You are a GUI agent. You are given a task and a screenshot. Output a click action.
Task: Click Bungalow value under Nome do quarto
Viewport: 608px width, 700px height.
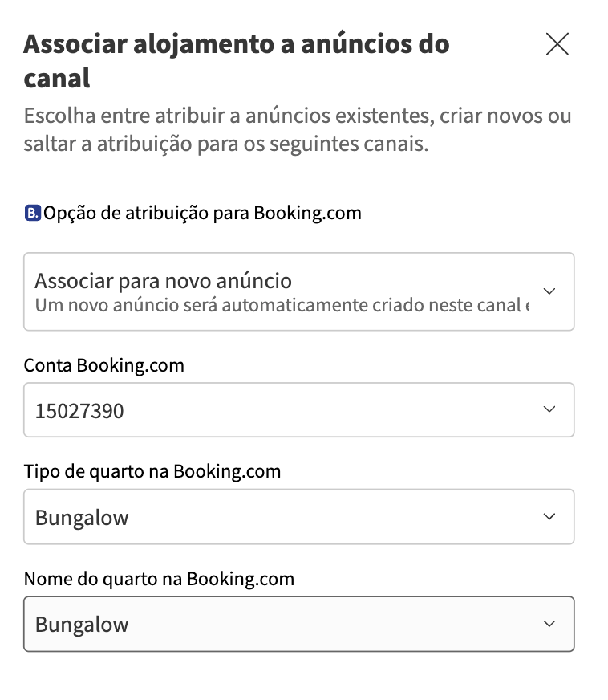click(82, 625)
